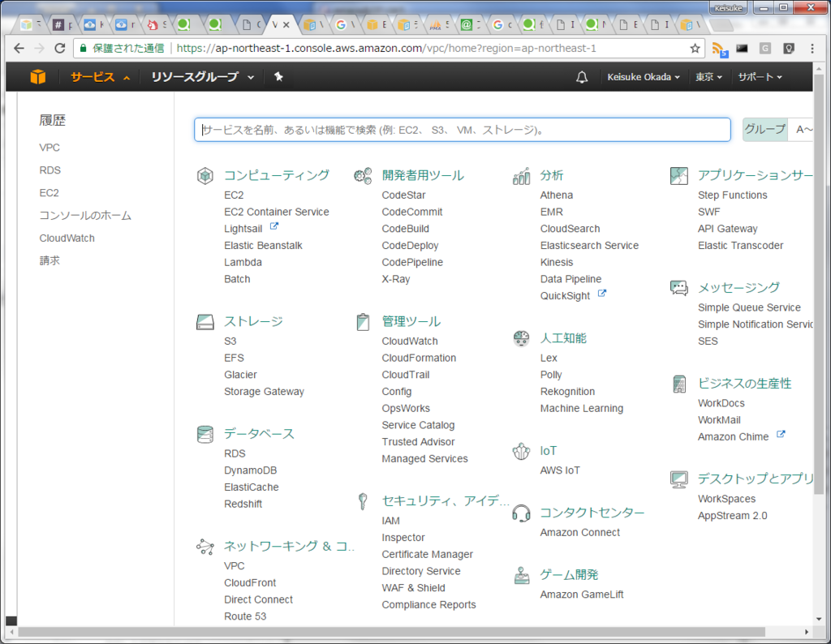Screen dimensions: 831x644
Task: Open Amazon GameLift
Action: click(581, 595)
